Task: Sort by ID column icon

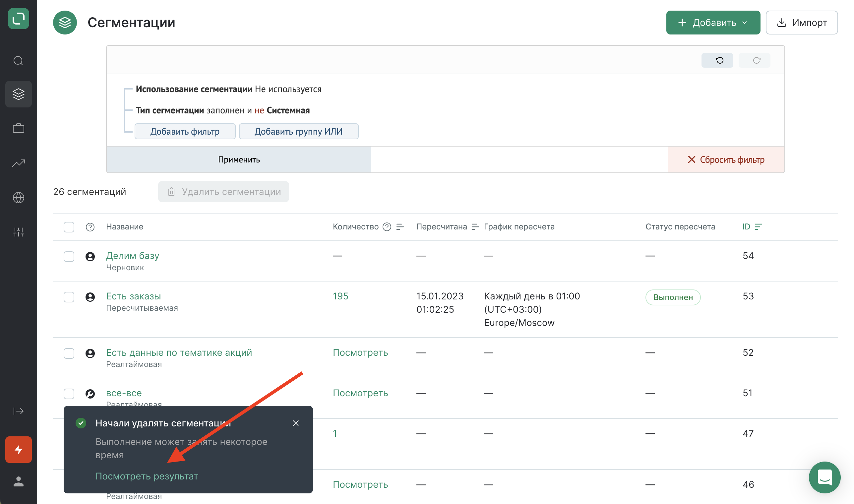Action: [x=758, y=226]
